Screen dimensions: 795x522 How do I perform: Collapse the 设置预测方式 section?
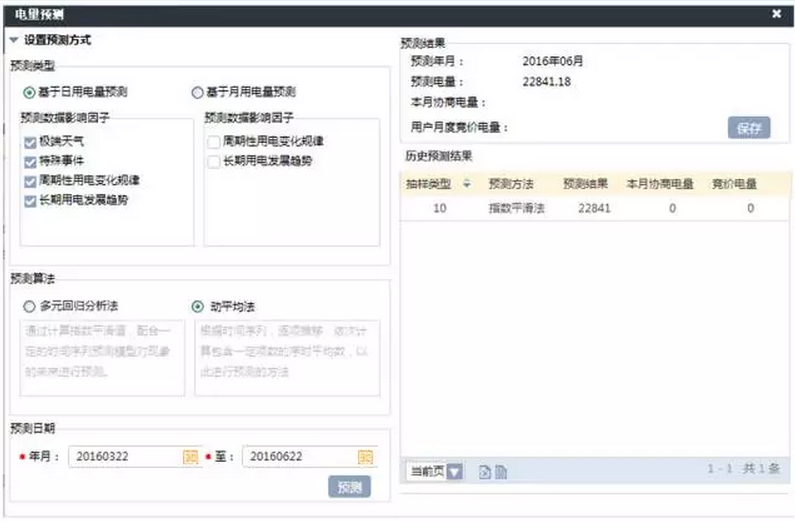coord(14,40)
